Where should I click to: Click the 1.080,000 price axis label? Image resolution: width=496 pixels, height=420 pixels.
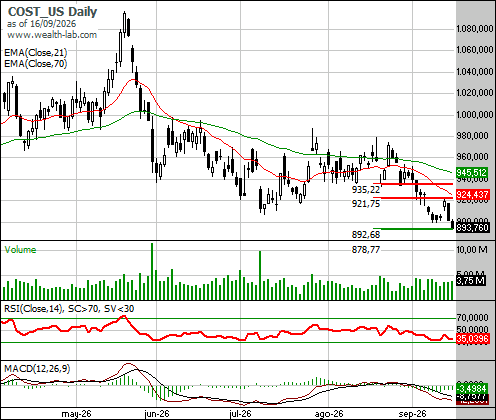click(x=475, y=29)
